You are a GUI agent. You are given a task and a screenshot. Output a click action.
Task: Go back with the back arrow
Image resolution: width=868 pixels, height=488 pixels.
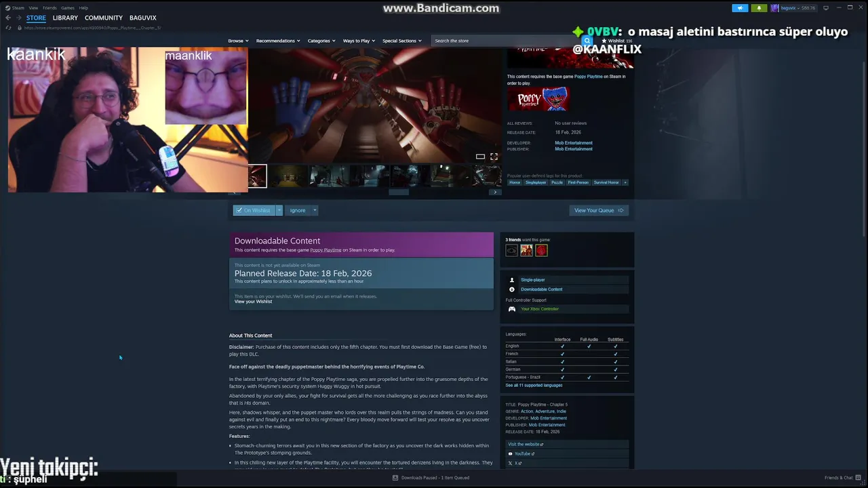click(x=8, y=18)
